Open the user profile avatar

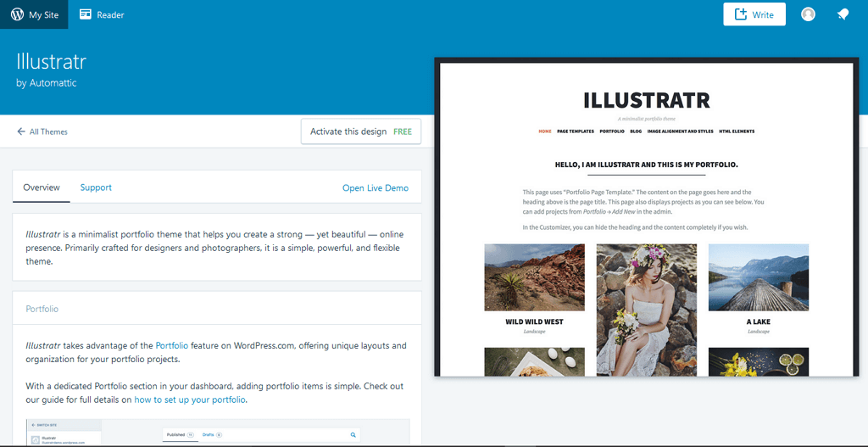click(x=808, y=14)
